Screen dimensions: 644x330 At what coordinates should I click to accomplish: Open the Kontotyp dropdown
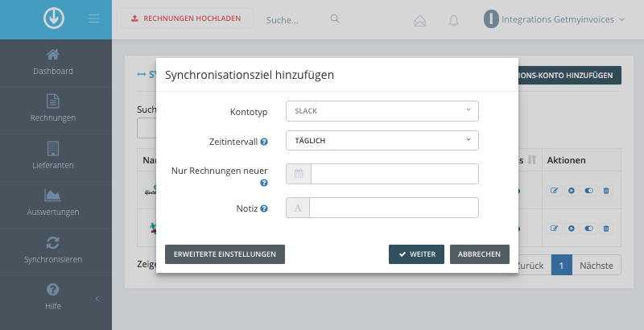tap(382, 111)
